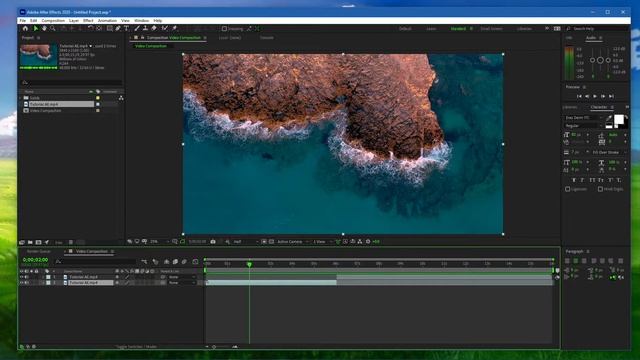Viewport: 640px width, 360px height.
Task: Click the snapshot camera icon in viewer
Action: (x=213, y=242)
